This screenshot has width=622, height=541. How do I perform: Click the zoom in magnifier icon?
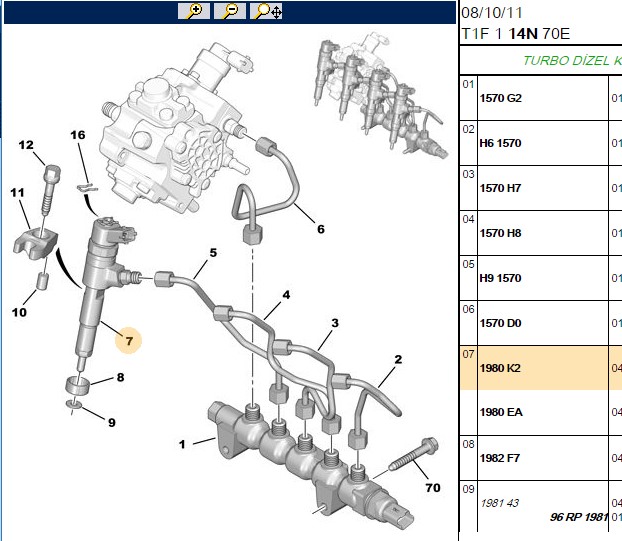click(x=194, y=11)
